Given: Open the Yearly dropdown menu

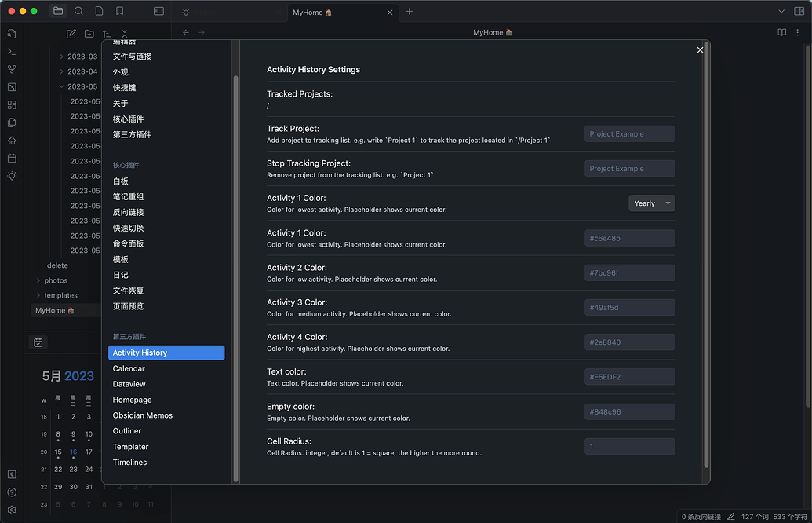Looking at the screenshot, I should pos(651,203).
